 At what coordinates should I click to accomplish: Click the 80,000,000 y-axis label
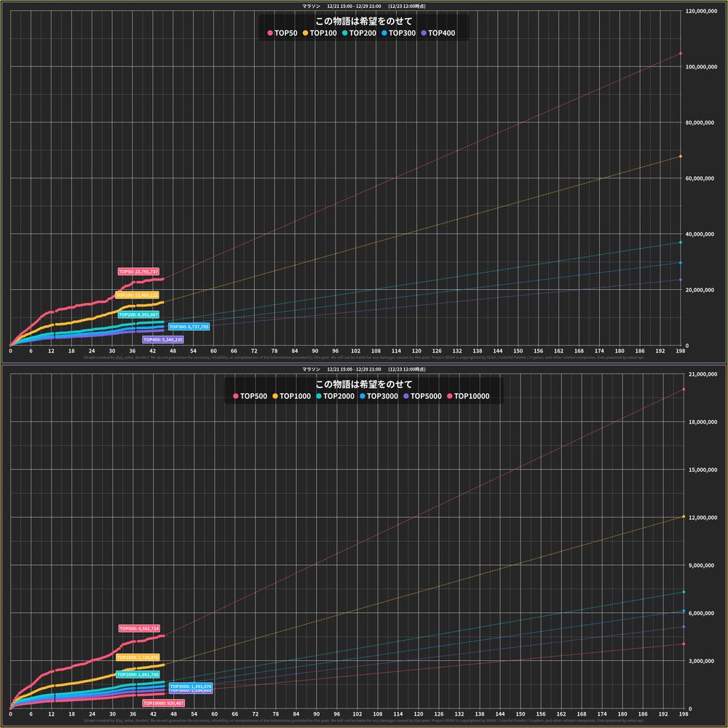(x=700, y=122)
